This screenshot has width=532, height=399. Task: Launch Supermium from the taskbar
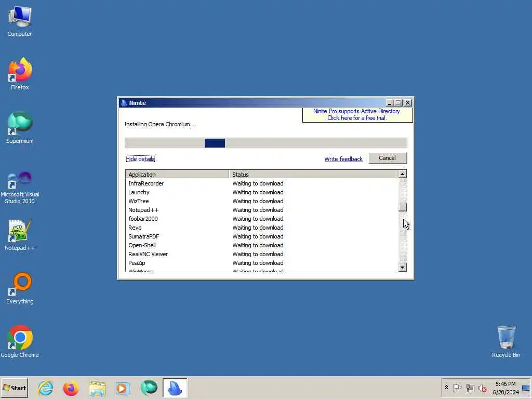(149, 388)
